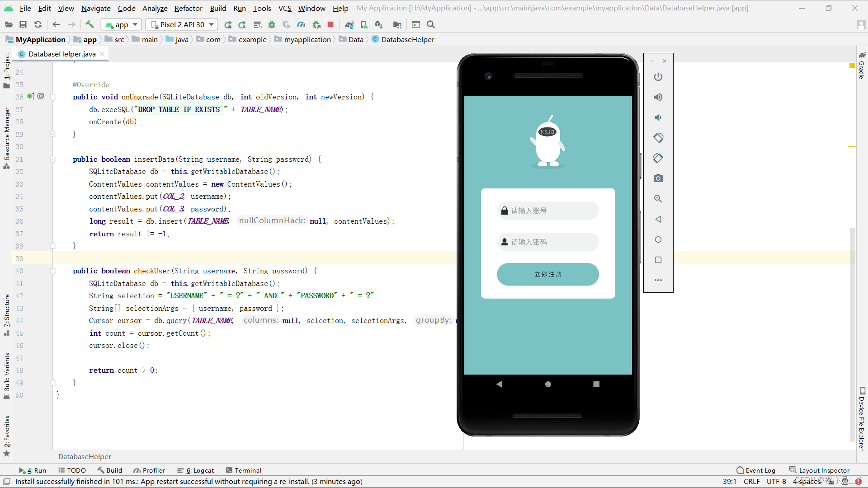Open Pixel 2 API 30 device dropdown
The image size is (868, 488).
coord(182,24)
